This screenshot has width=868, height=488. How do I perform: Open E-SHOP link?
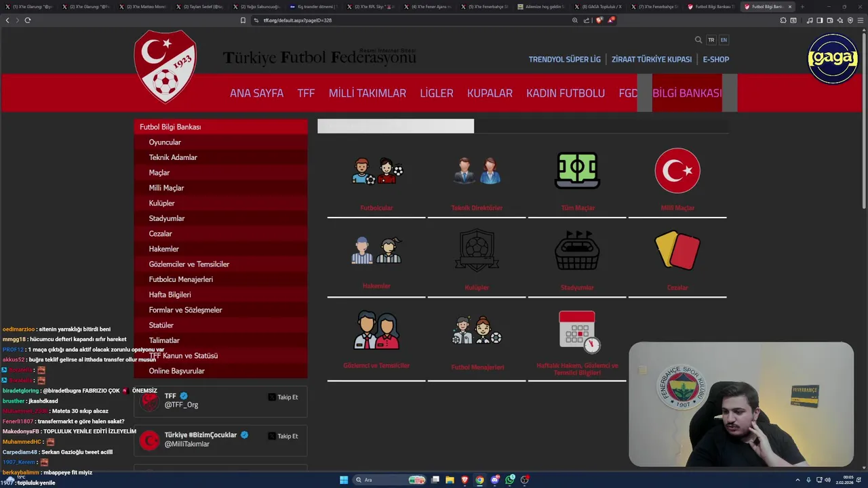pyautogui.click(x=715, y=60)
